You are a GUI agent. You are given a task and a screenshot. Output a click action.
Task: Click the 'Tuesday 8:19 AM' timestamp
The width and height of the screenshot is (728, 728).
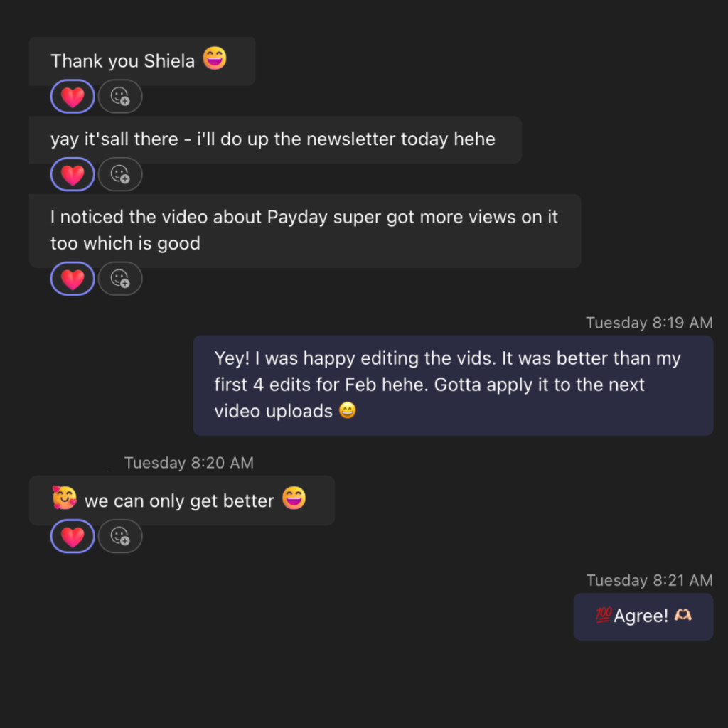[648, 323]
